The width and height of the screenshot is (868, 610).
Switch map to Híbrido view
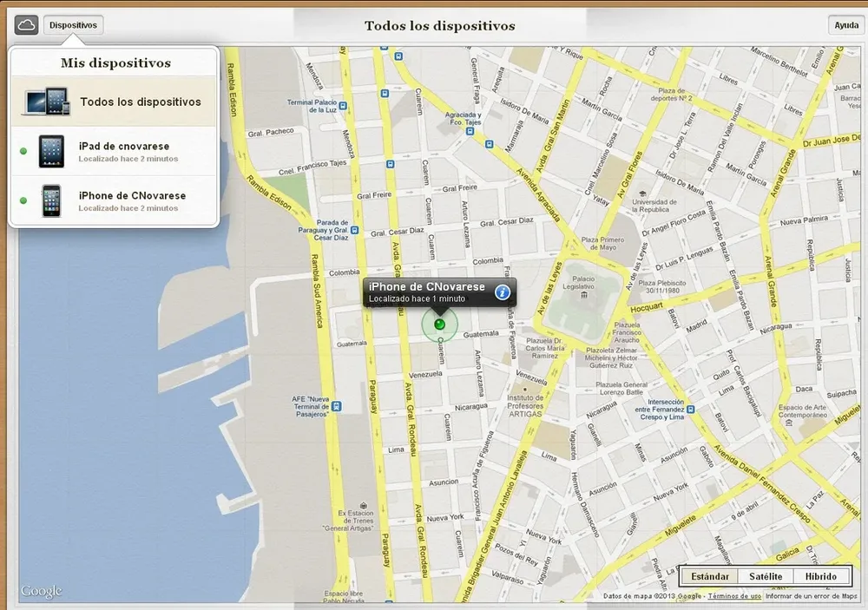[820, 576]
